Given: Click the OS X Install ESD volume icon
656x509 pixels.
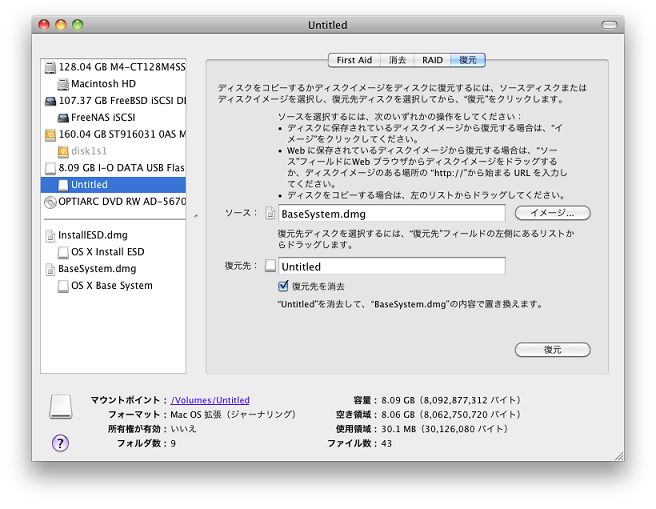Looking at the screenshot, I should (63, 252).
